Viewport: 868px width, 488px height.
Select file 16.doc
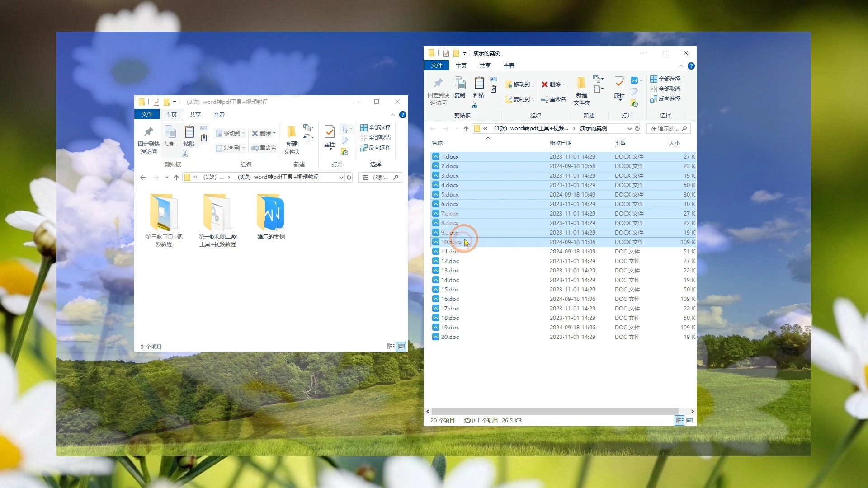(x=563, y=299)
